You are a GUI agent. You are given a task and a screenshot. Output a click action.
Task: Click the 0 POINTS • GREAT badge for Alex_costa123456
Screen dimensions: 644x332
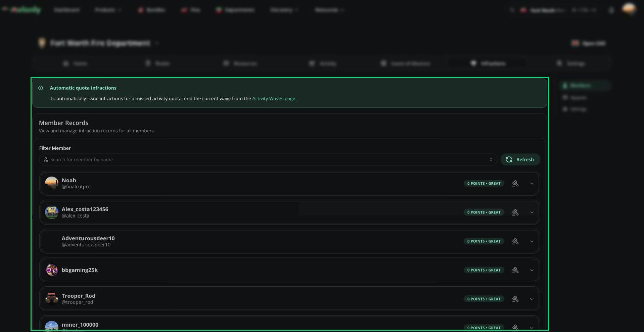coord(484,212)
